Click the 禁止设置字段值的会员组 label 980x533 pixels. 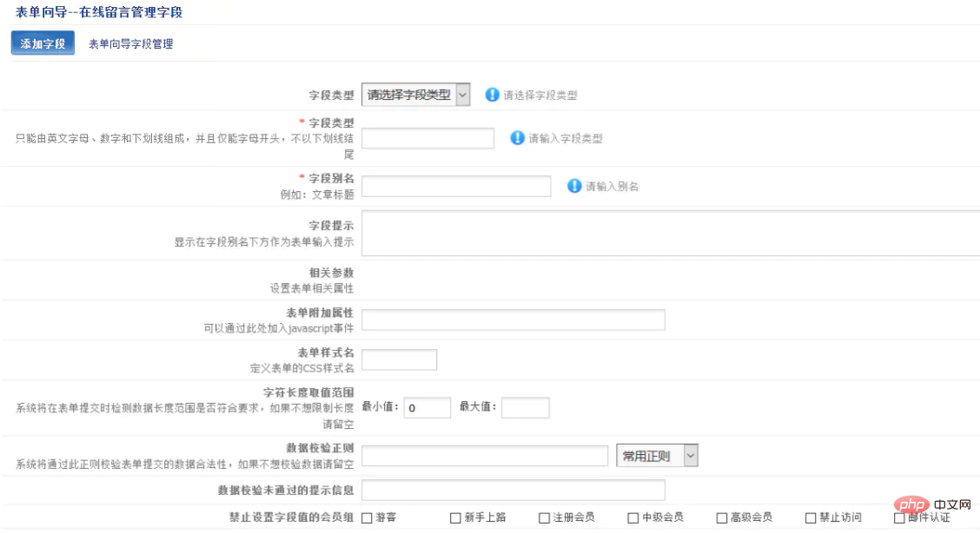pyautogui.click(x=291, y=517)
